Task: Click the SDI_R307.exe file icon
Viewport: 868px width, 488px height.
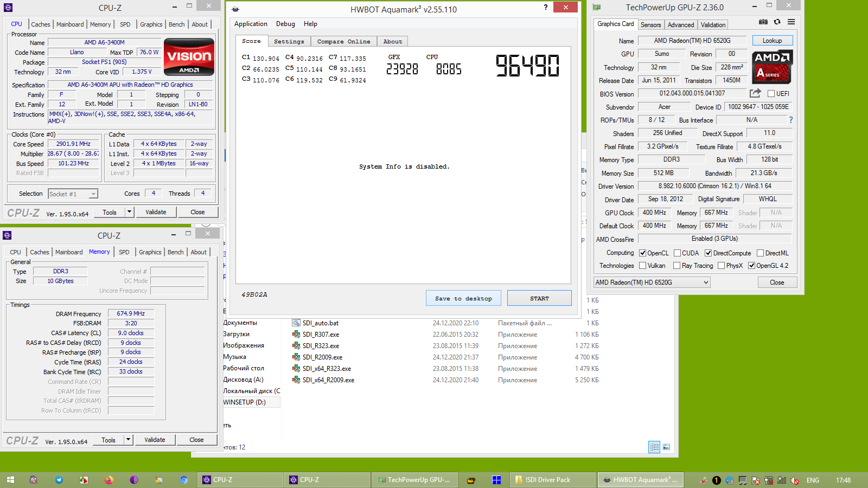Action: tap(296, 335)
